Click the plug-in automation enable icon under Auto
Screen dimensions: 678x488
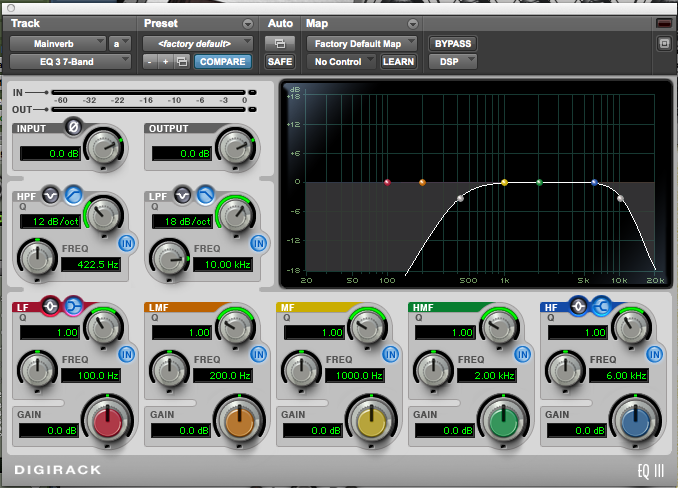tap(279, 44)
